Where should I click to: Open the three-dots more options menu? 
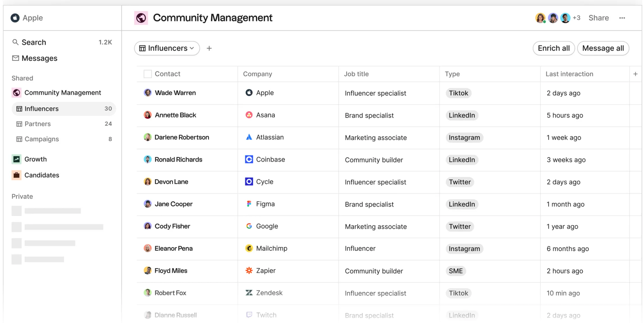(x=622, y=18)
